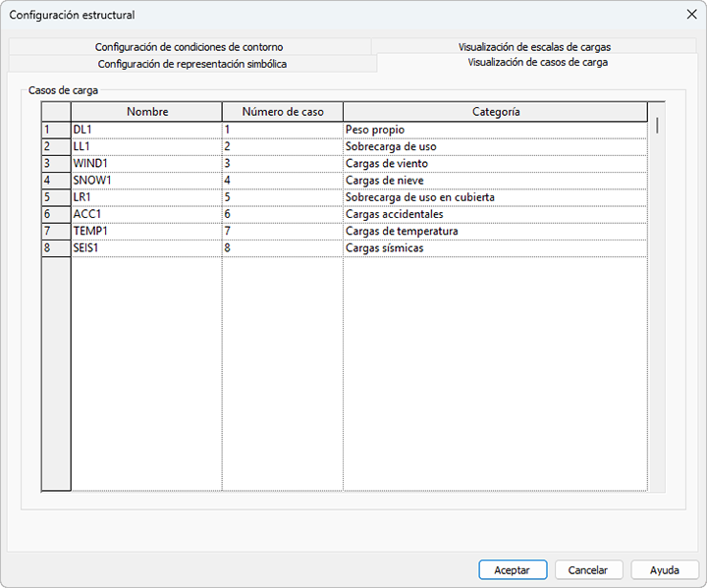Click the Cargas sísmicas category cell
707x588 pixels.
[x=495, y=248]
